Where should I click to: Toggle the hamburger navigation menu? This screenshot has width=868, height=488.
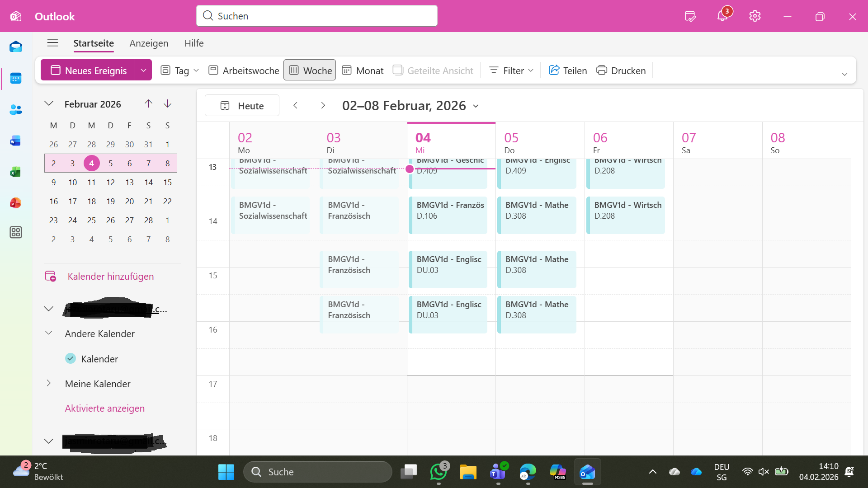click(52, 43)
